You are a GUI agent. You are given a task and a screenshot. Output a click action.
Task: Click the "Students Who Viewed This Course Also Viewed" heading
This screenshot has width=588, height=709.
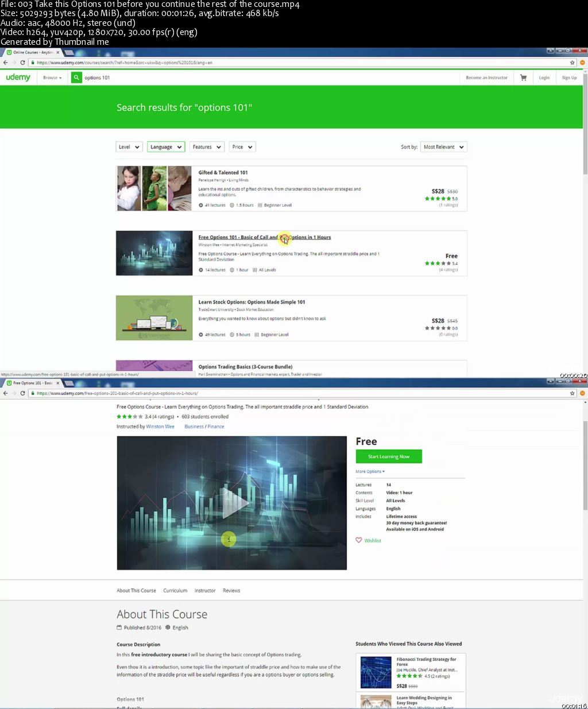[408, 644]
